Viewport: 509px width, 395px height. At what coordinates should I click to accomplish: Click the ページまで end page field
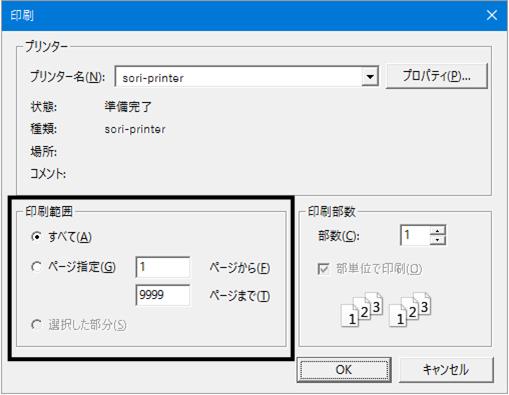(163, 295)
